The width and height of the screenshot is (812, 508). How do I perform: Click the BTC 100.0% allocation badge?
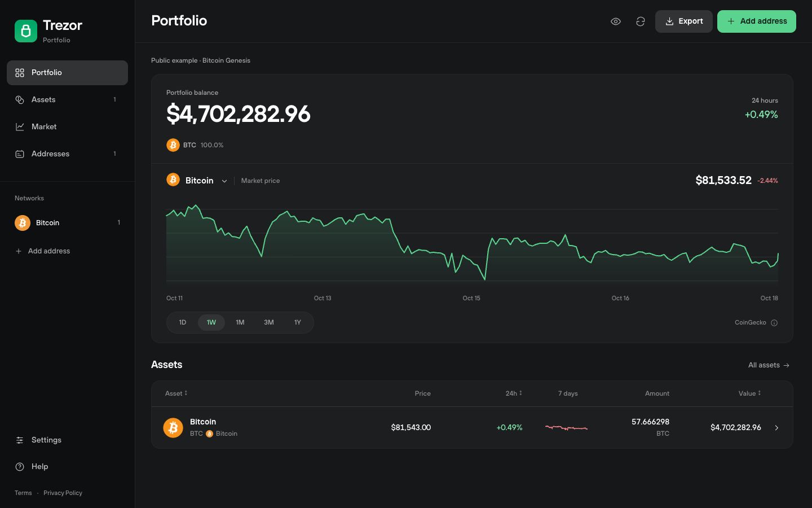tap(195, 145)
